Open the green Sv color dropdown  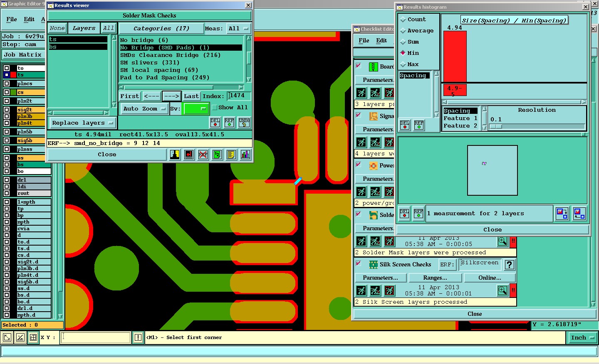pyautogui.click(x=196, y=109)
